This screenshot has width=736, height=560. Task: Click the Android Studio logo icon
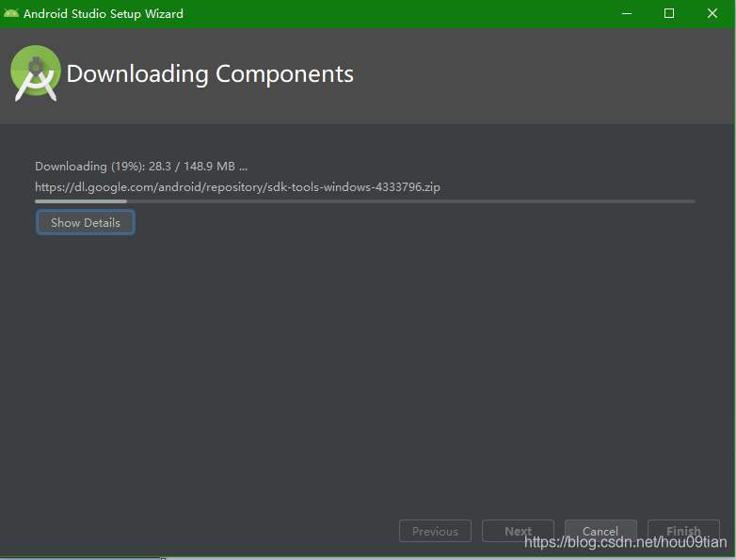pyautogui.click(x=36, y=73)
